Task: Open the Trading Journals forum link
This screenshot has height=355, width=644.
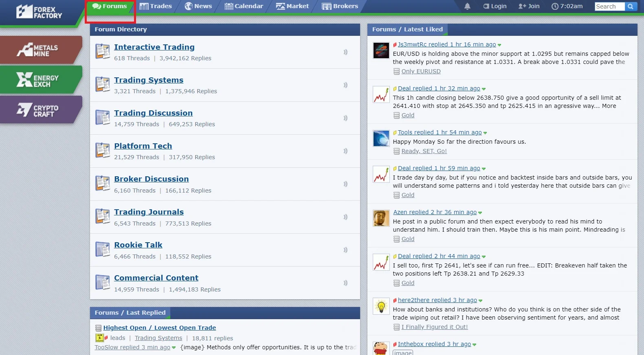Action: (x=149, y=212)
